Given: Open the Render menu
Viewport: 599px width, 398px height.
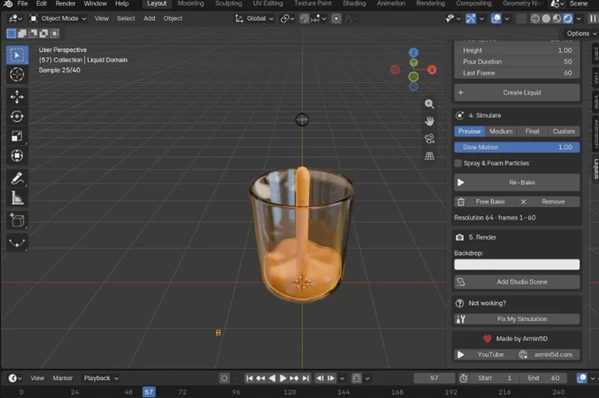Looking at the screenshot, I should click(x=65, y=3).
